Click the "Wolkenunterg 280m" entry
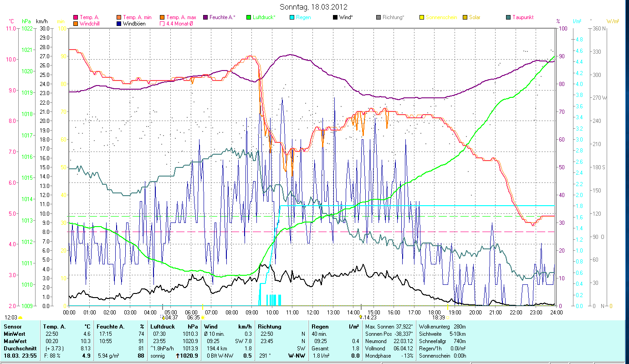Image resolution: width=629 pixels, height=364 pixels. [442, 327]
